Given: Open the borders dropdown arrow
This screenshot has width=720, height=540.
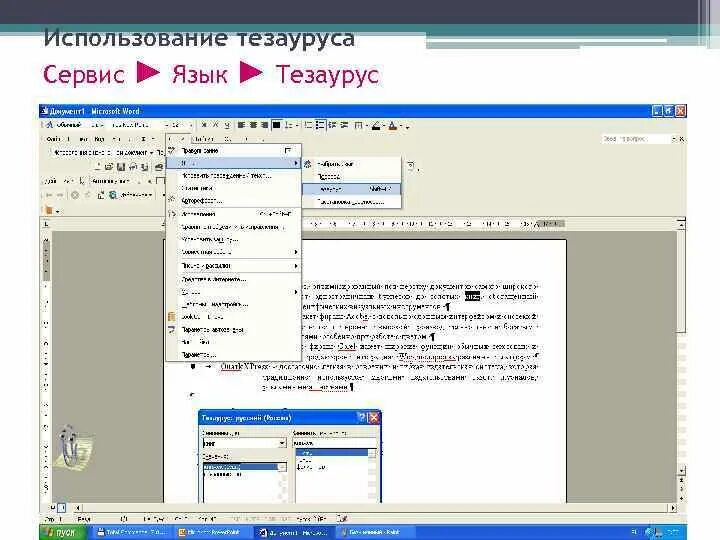Looking at the screenshot, I should point(366,125).
